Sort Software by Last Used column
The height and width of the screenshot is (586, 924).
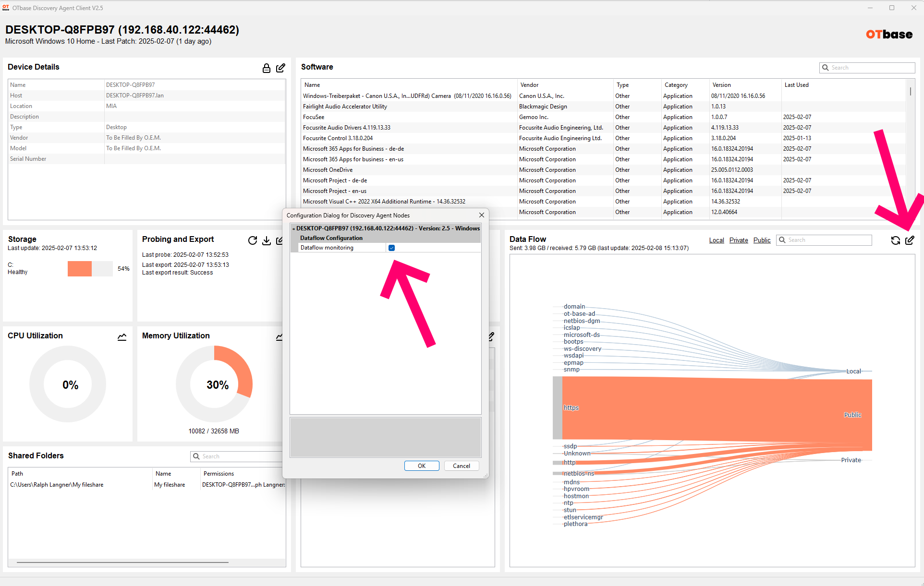[843, 85]
